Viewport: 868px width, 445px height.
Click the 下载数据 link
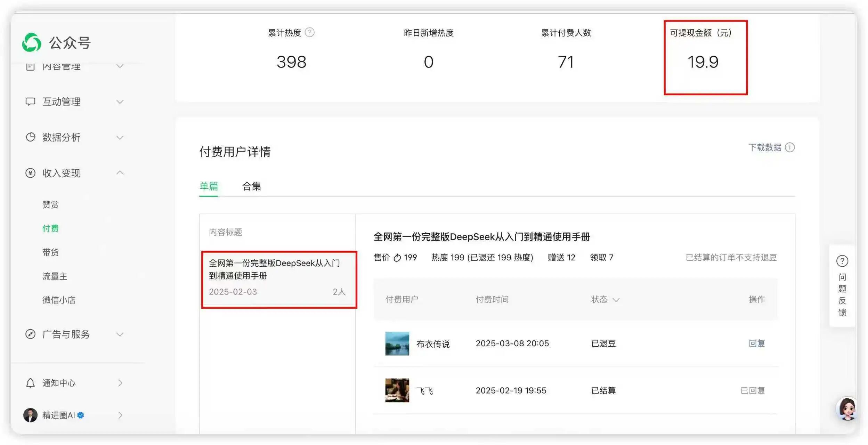click(x=764, y=147)
